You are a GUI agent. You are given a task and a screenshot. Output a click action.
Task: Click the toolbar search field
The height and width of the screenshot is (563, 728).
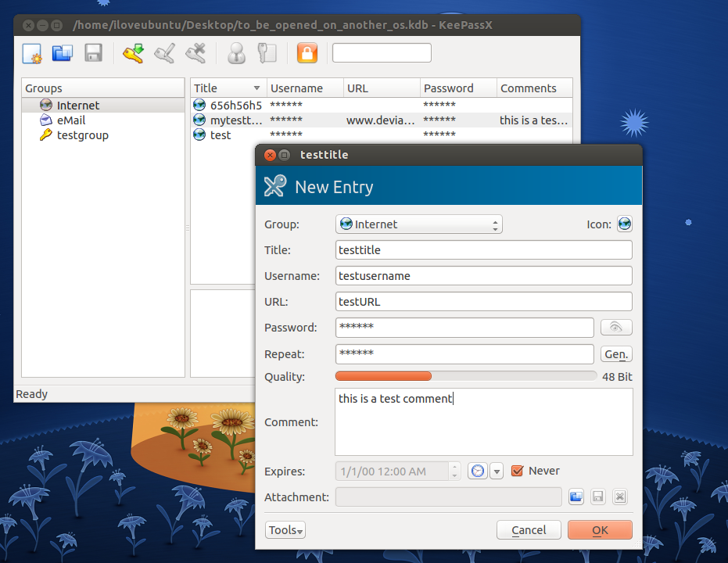[382, 53]
